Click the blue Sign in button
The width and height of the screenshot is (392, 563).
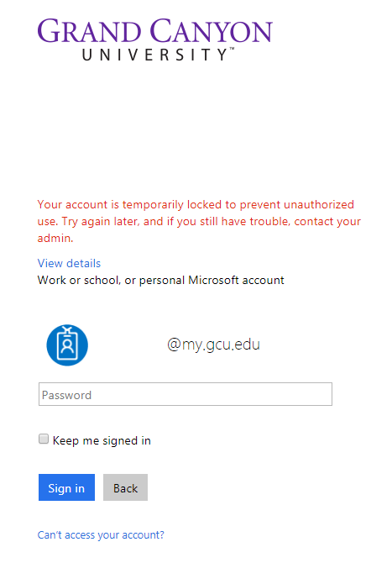click(66, 487)
